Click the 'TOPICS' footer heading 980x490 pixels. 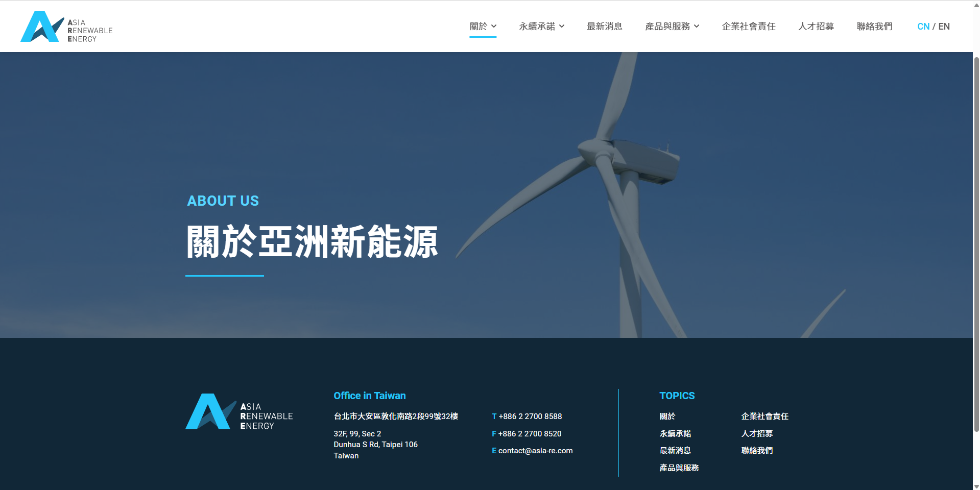(x=677, y=396)
